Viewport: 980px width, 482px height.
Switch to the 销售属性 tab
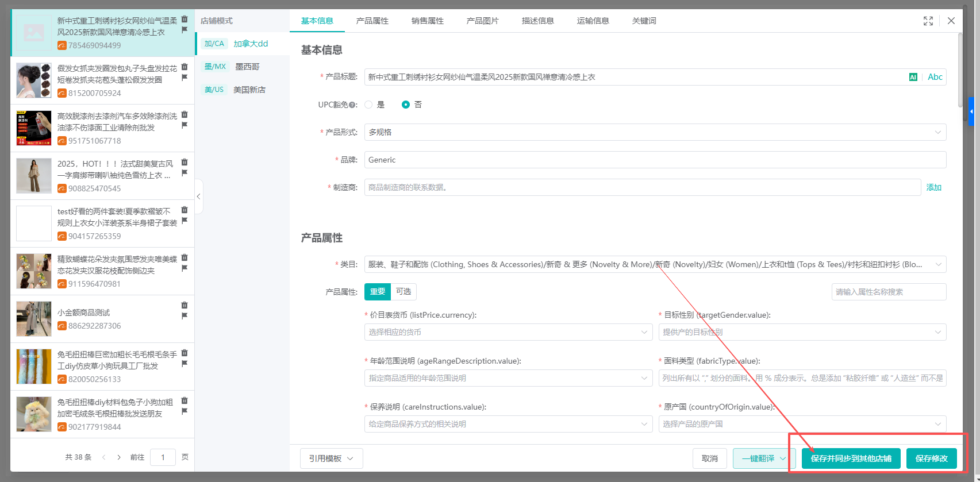427,21
